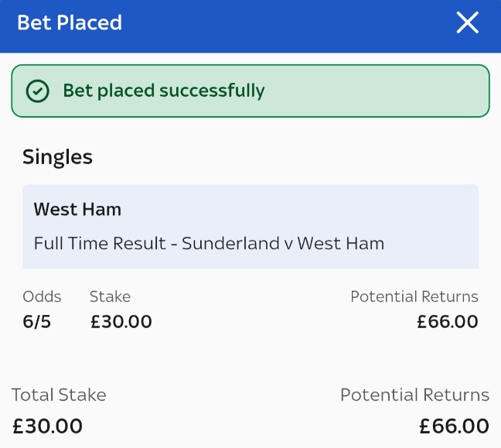Click the total stake £30.00 amount
The image size is (501, 448).
click(48, 426)
